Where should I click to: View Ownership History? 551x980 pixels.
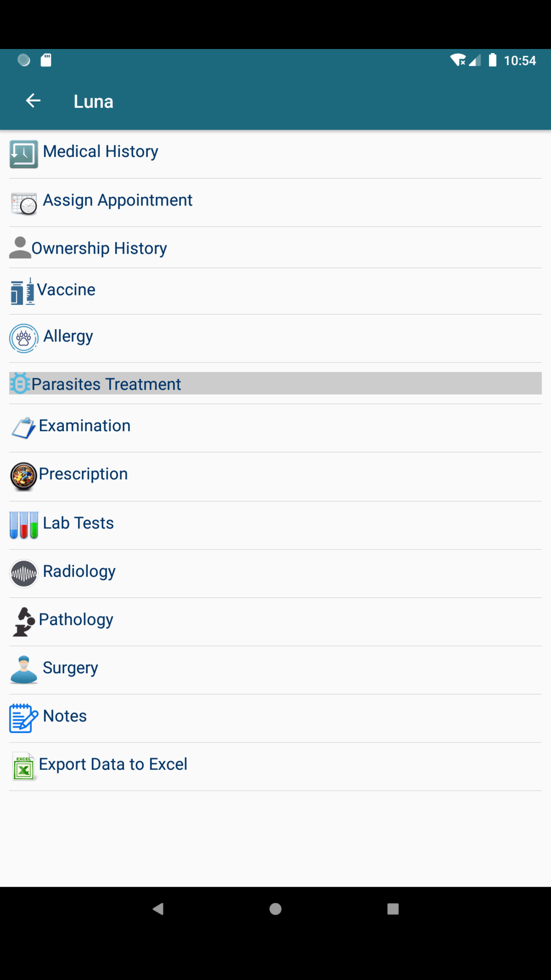tap(99, 249)
